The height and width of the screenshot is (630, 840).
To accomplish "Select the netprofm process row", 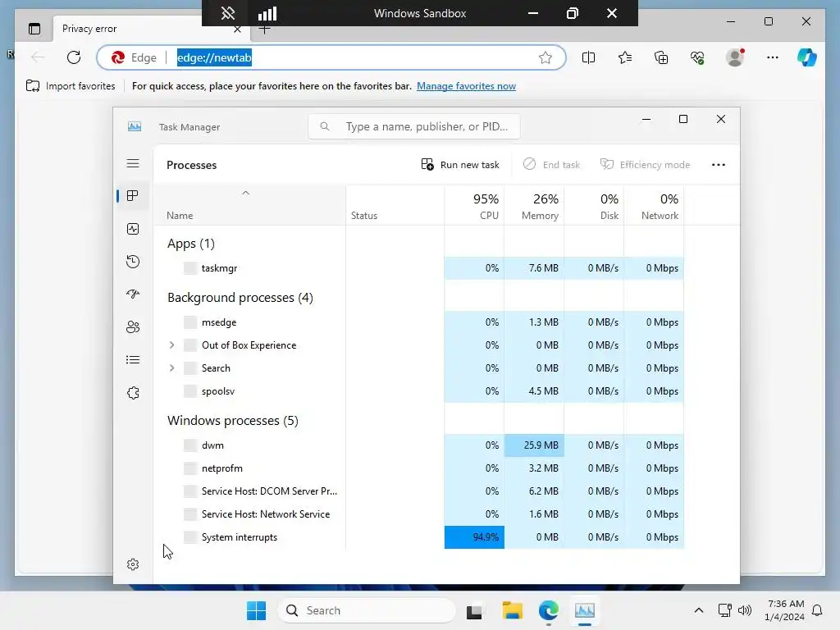I will [418, 468].
